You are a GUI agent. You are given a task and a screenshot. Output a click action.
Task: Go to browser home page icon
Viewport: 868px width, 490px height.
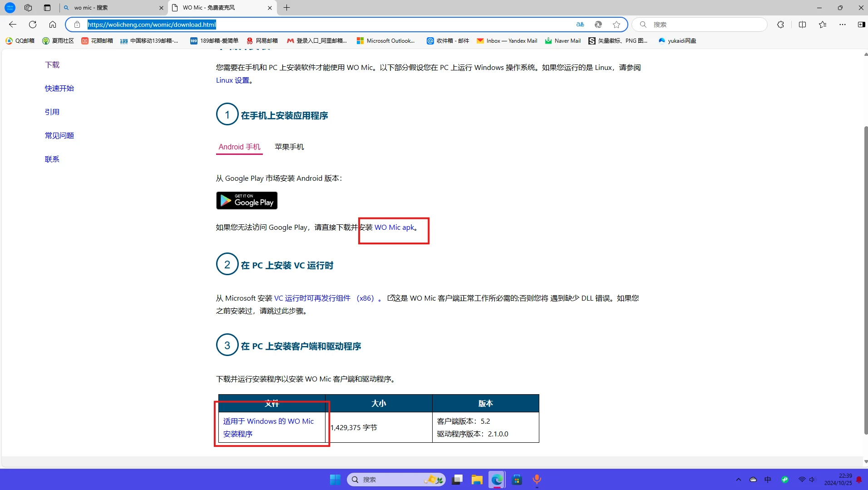pyautogui.click(x=53, y=25)
